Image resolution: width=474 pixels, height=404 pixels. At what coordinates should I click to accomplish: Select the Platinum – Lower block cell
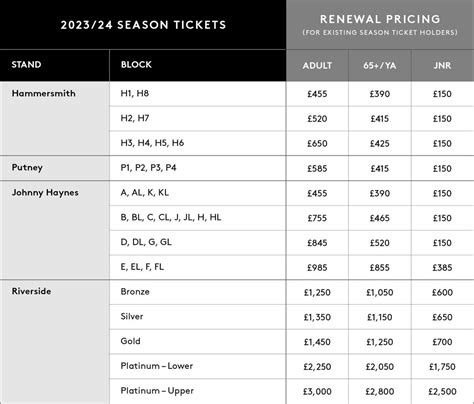coord(198,366)
